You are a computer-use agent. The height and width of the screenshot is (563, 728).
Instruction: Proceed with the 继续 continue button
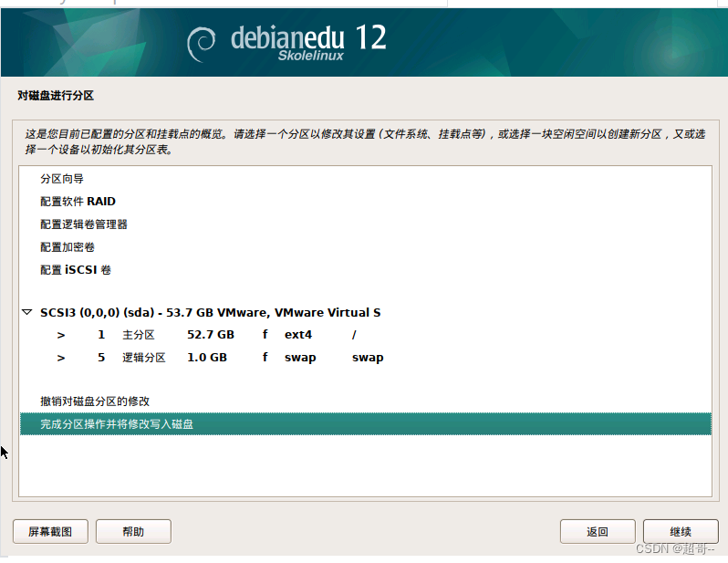[x=681, y=531]
